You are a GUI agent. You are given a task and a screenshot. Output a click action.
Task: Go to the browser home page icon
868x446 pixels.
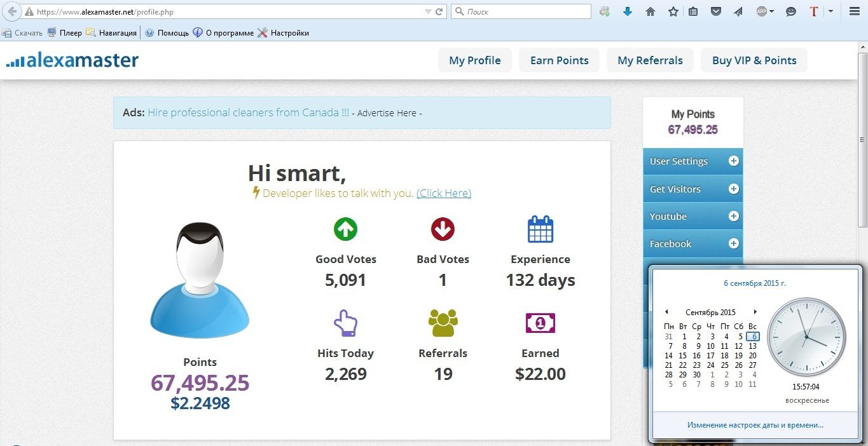650,11
